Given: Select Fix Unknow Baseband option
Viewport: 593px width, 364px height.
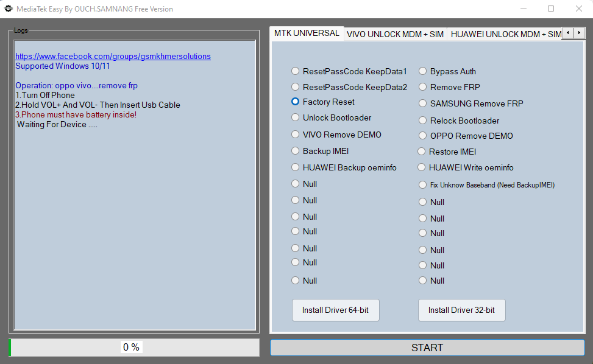Looking at the screenshot, I should (422, 184).
